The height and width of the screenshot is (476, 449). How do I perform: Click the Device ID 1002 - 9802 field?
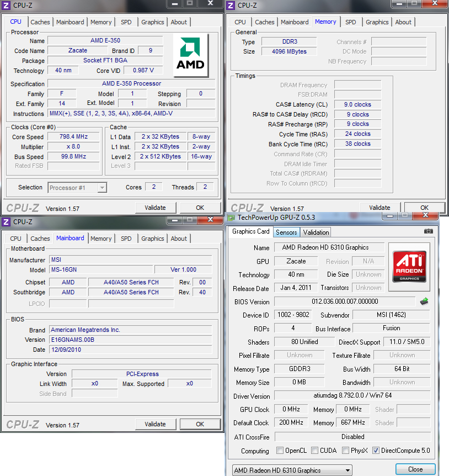[293, 315]
